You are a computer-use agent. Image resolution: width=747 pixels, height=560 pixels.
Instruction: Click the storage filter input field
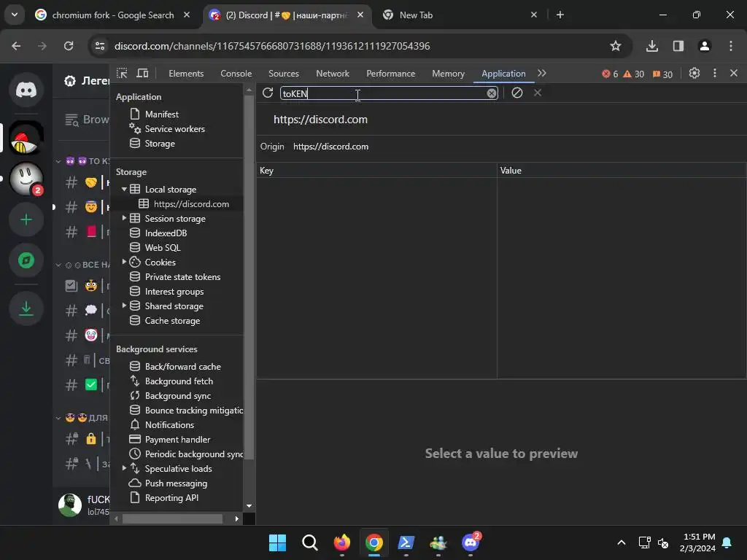(389, 93)
